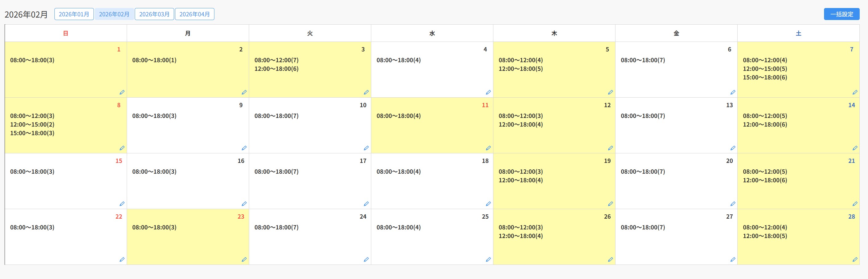Screen dimensions: 868x279
Task: Edit the February 25 schedule via its pencil
Action: [x=488, y=259]
